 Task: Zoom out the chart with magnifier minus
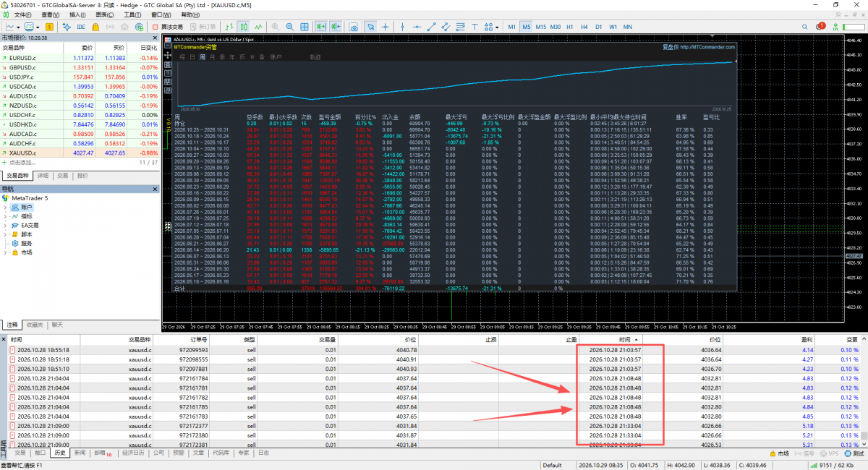(290, 27)
